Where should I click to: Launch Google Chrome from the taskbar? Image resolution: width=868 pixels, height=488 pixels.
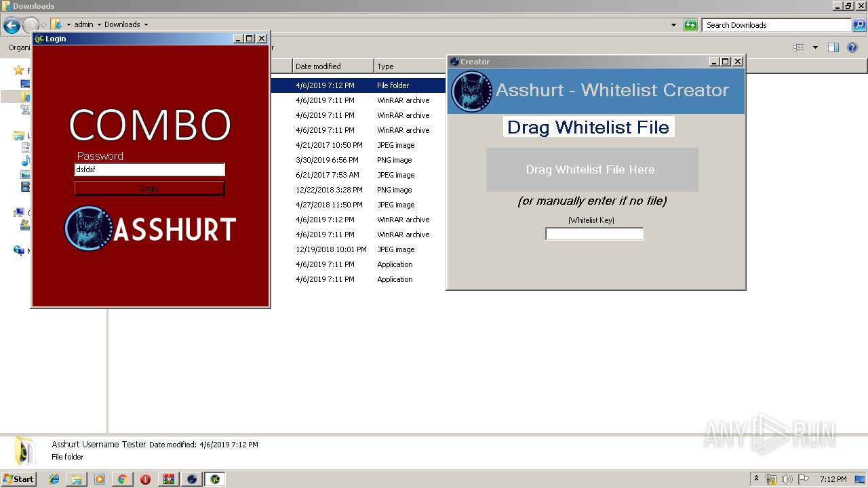point(122,479)
